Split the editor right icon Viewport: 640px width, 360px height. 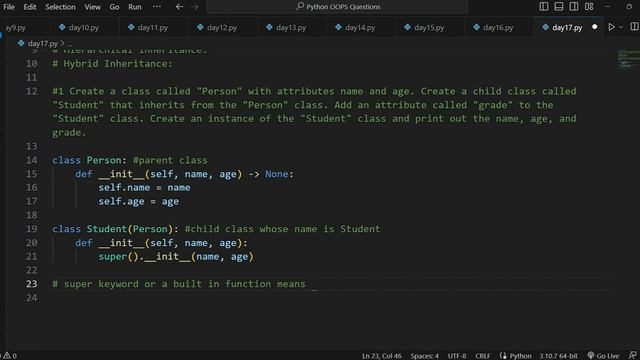tap(634, 27)
